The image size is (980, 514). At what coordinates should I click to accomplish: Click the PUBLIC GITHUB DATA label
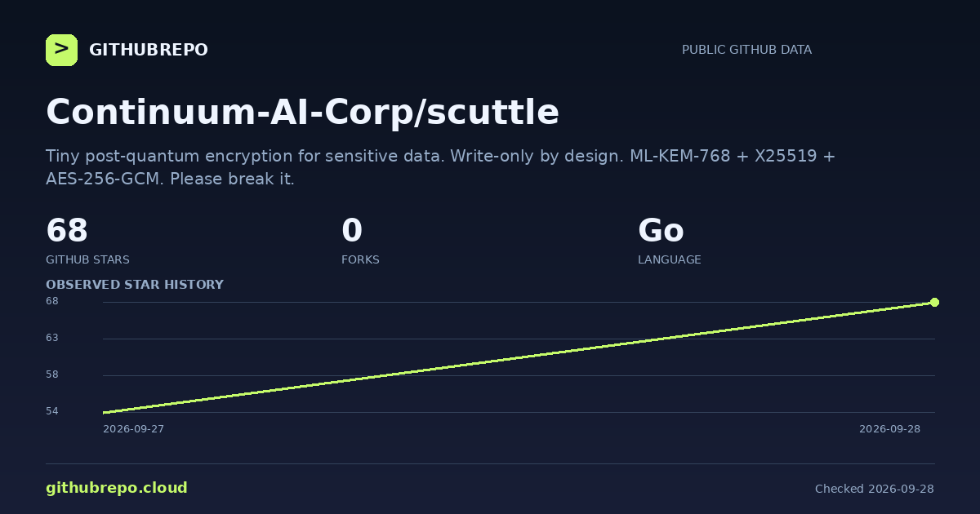pyautogui.click(x=746, y=50)
